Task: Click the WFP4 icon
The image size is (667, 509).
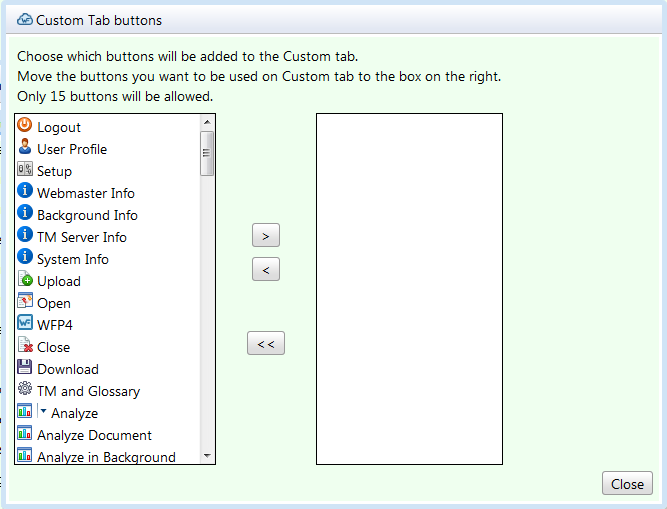Action: point(25,324)
